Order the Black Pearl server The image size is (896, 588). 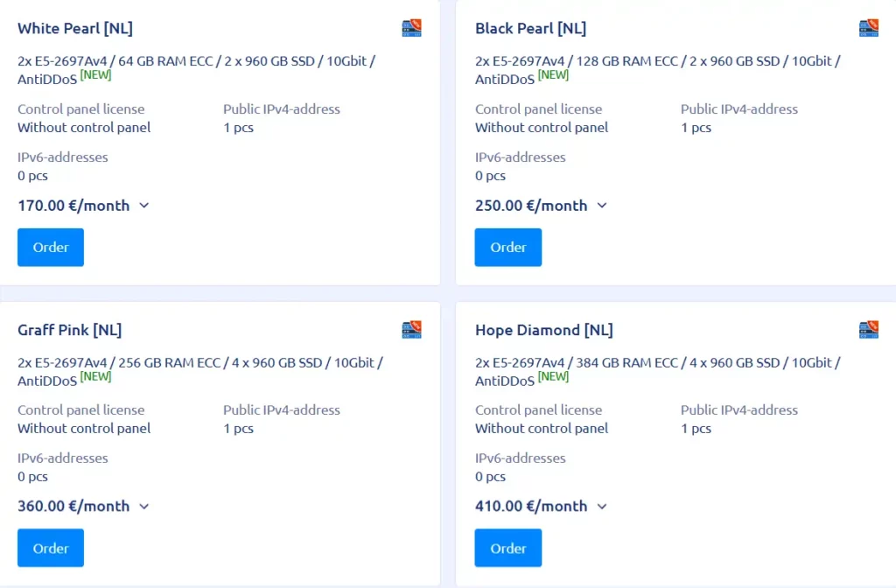507,247
